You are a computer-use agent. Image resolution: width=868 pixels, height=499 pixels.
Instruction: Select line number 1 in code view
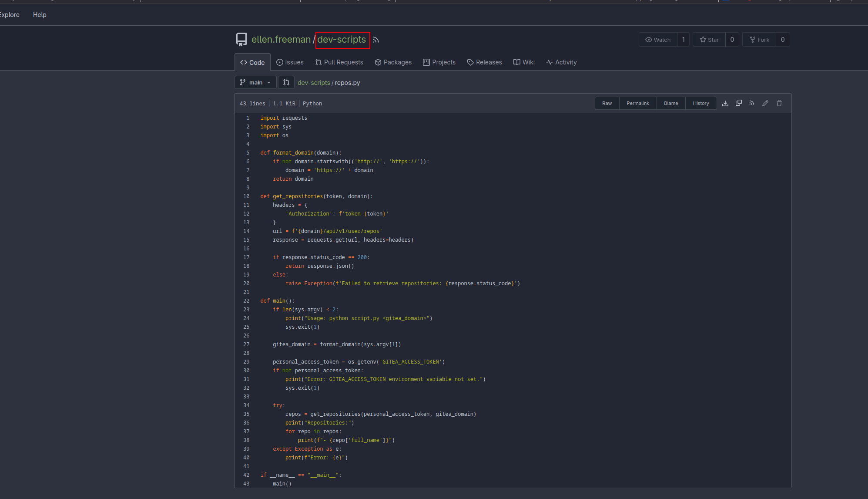[248, 118]
